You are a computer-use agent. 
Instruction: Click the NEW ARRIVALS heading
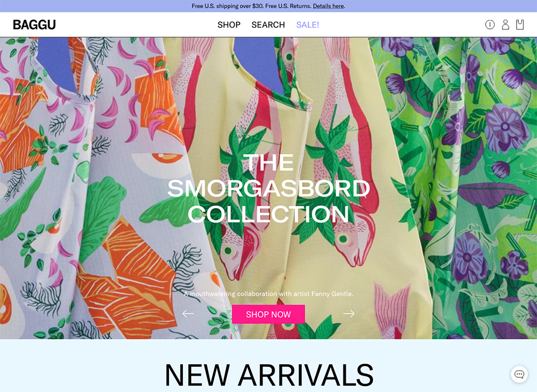point(269,375)
